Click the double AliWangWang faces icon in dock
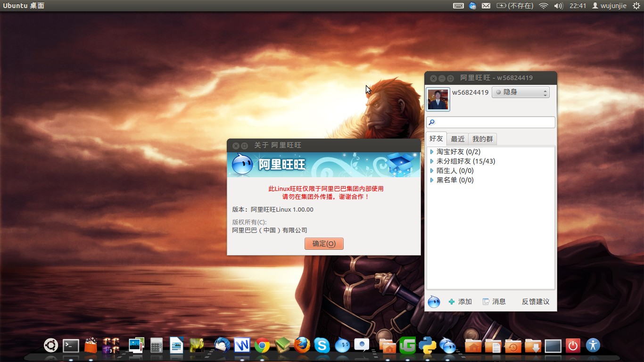 [x=447, y=346]
